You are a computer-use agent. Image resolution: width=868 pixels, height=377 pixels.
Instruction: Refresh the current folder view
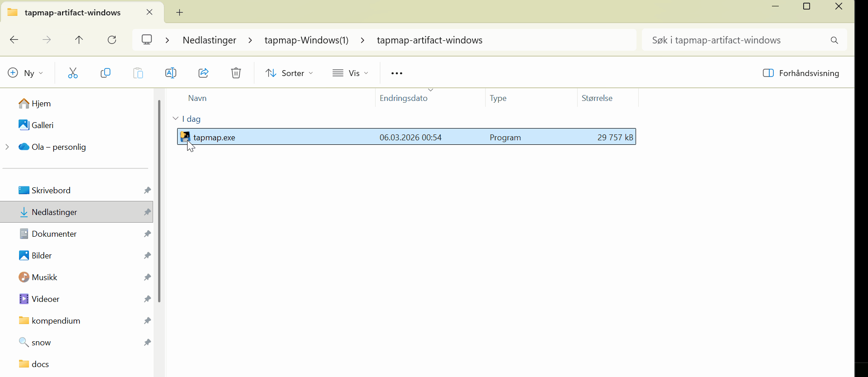(112, 40)
